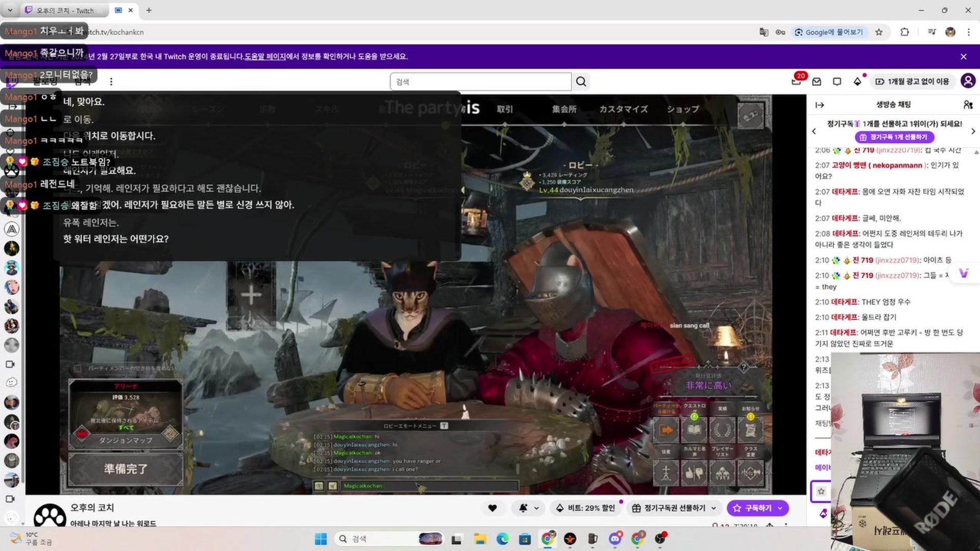This screenshot has height=551, width=980.
Task: Open the three-dot more menu in nav
Action: (x=111, y=82)
